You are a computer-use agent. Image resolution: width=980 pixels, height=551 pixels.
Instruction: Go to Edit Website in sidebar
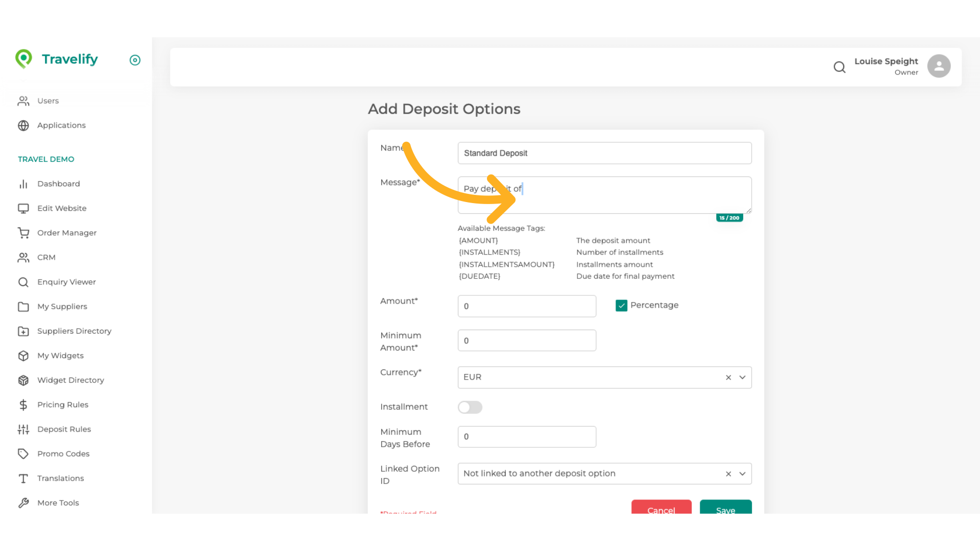click(23, 208)
